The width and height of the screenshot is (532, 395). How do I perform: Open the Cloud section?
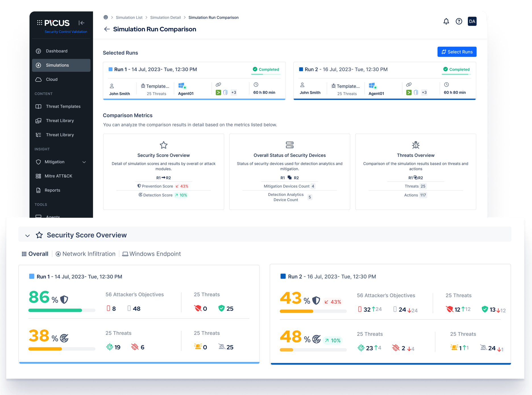tap(52, 79)
